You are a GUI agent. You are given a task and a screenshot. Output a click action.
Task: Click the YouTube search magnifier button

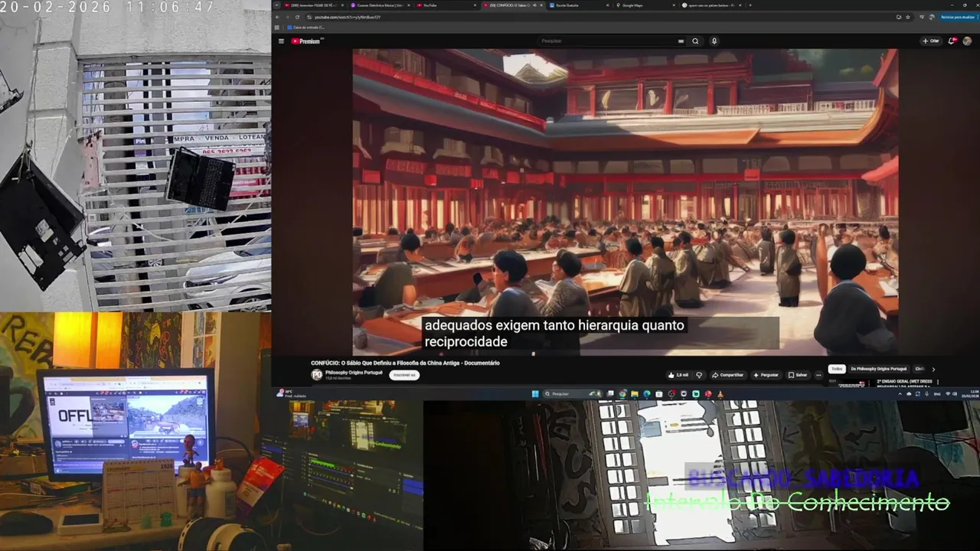pyautogui.click(x=695, y=41)
